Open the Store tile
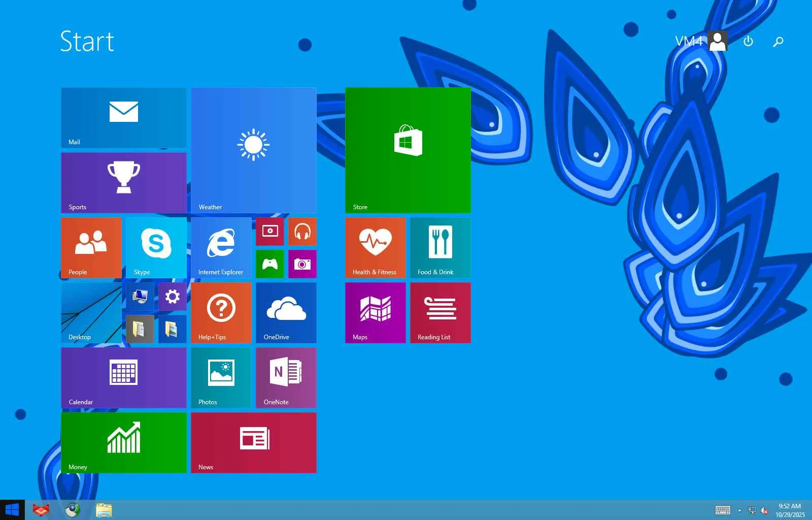This screenshot has width=812, height=520. coord(408,150)
